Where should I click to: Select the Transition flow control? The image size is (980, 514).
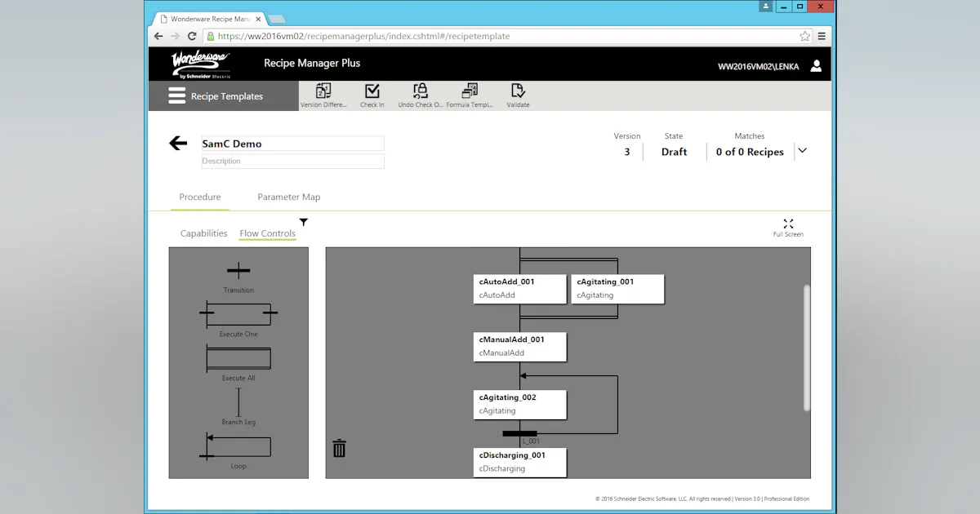point(238,277)
